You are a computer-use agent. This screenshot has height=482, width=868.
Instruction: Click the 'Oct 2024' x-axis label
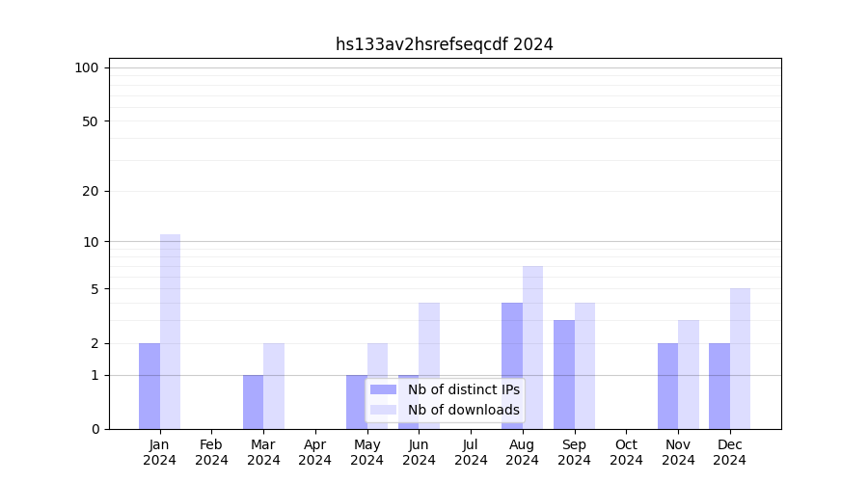click(x=626, y=452)
